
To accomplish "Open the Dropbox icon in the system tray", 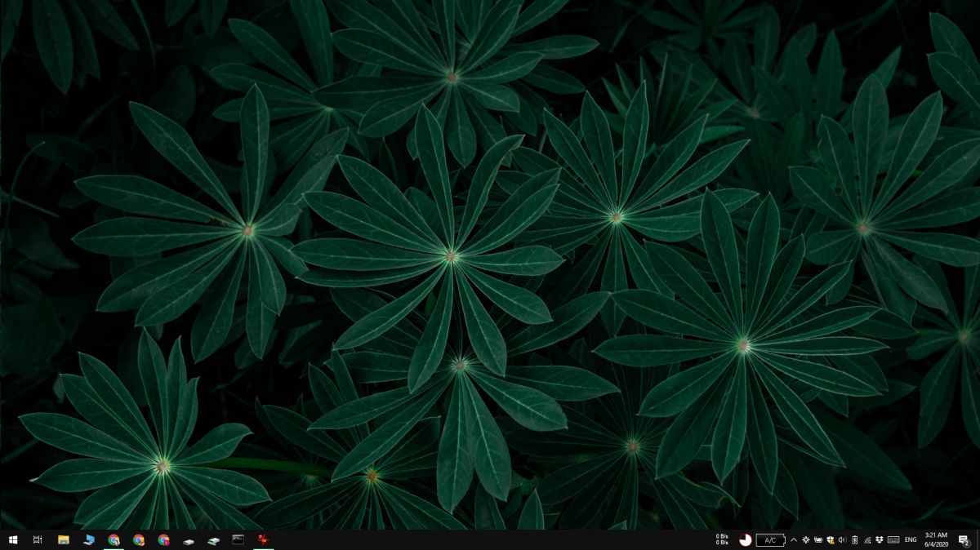I will pyautogui.click(x=880, y=539).
